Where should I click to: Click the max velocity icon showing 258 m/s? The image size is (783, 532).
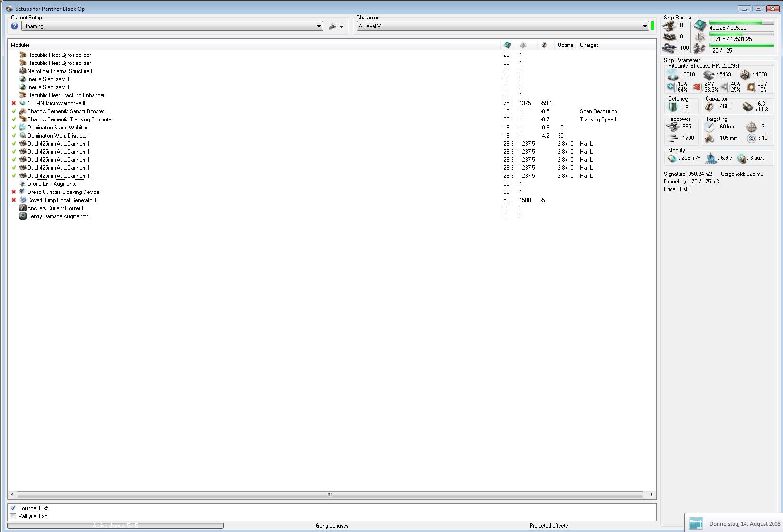(x=672, y=158)
